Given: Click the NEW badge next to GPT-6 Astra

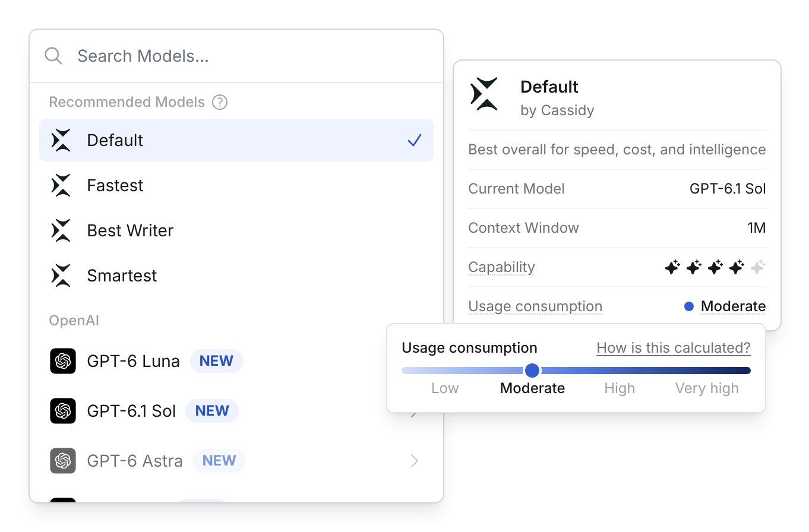Looking at the screenshot, I should tap(219, 461).
